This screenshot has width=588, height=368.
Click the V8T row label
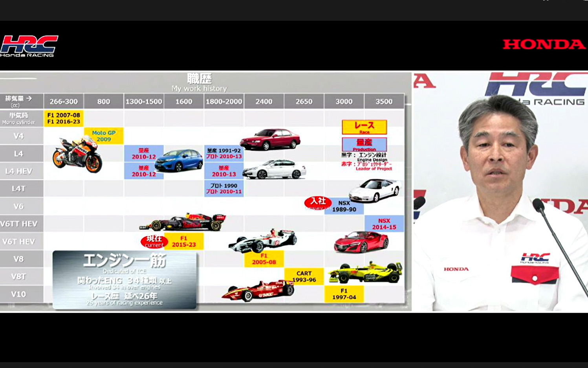(22, 276)
